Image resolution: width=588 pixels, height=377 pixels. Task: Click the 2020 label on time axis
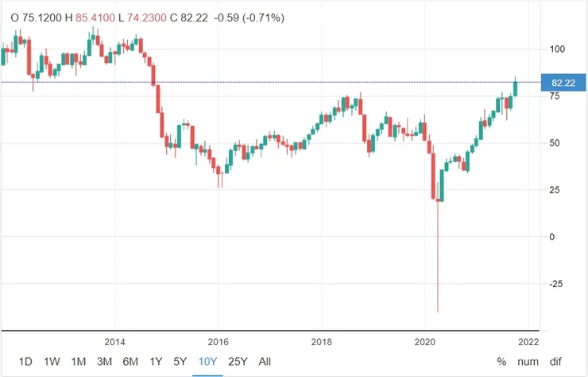pos(425,341)
